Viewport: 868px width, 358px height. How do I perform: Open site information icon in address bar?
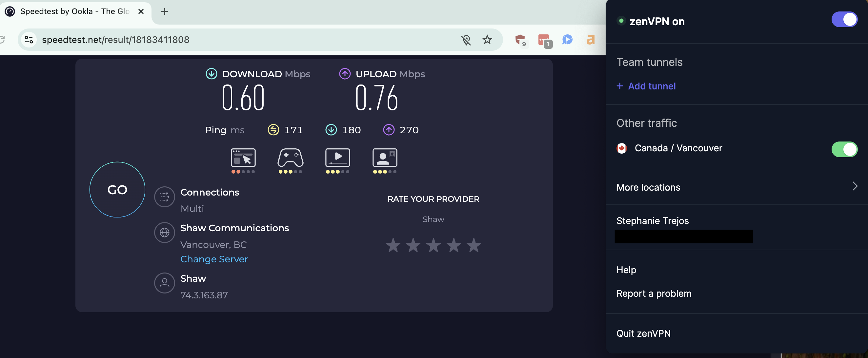coord(29,40)
